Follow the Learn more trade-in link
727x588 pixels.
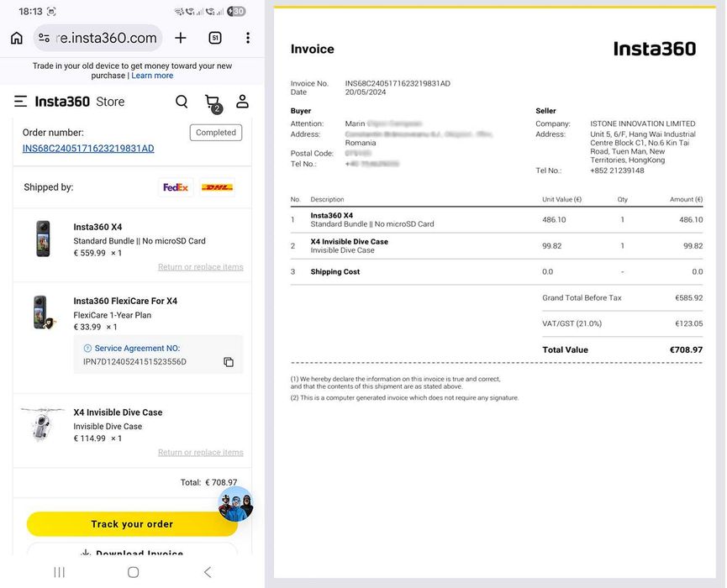click(x=152, y=76)
